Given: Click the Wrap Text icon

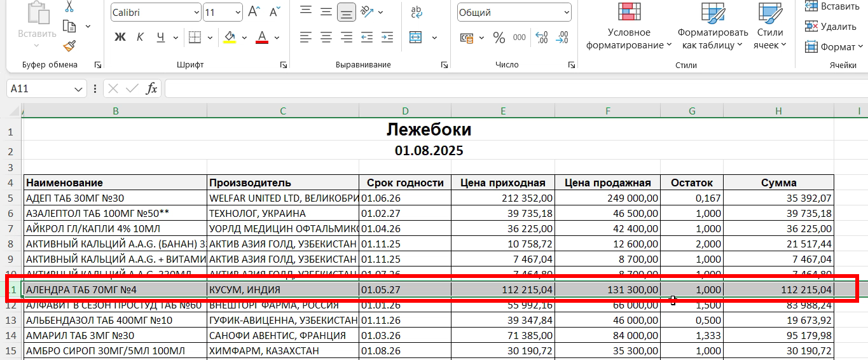Looking at the screenshot, I should point(417,11).
